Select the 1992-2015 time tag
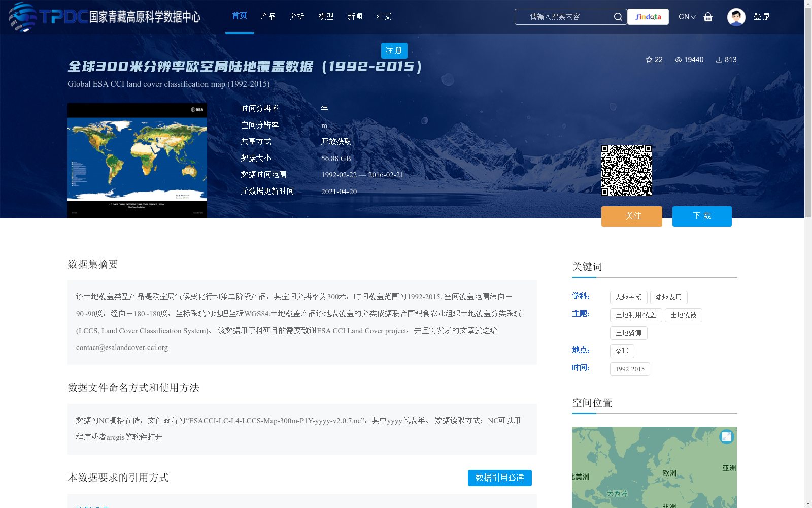 [630, 369]
